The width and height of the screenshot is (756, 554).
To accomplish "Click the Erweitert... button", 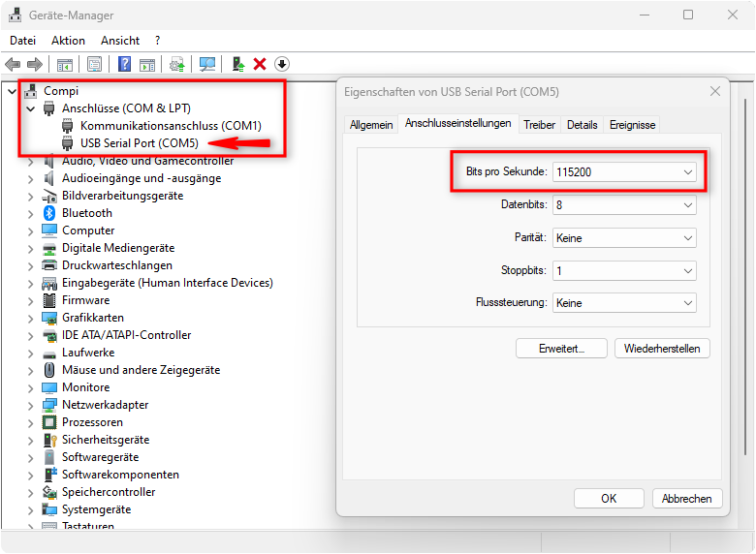I will [x=561, y=349].
